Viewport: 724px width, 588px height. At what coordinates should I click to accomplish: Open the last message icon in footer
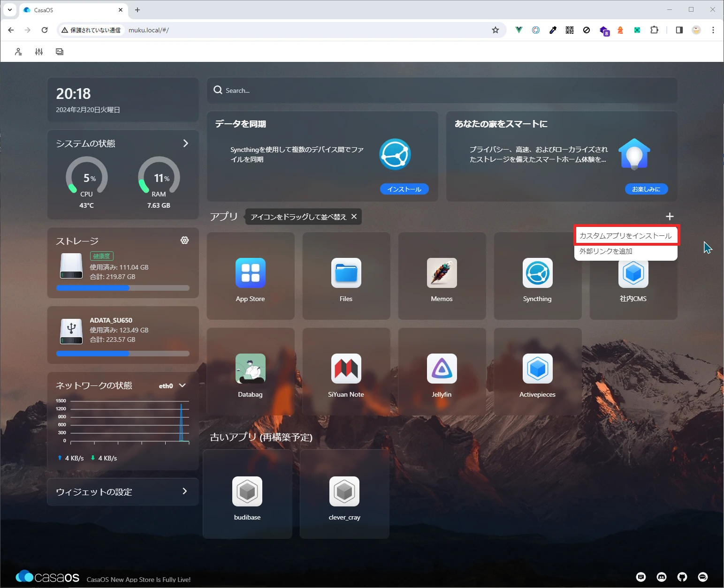tap(703, 577)
